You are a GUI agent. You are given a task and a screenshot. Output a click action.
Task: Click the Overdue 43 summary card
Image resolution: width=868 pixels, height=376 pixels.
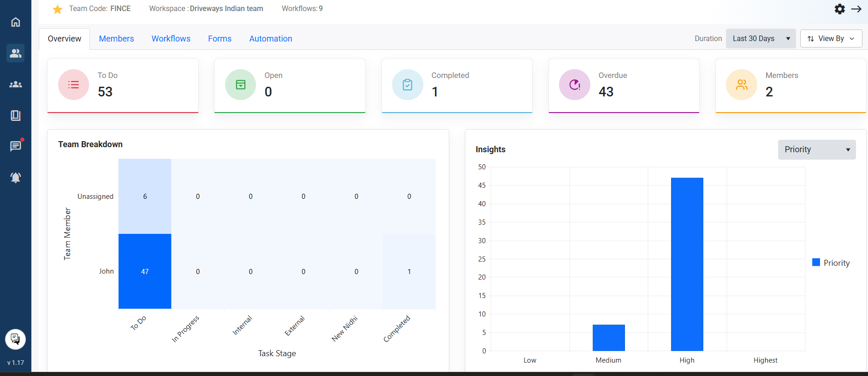click(x=624, y=85)
